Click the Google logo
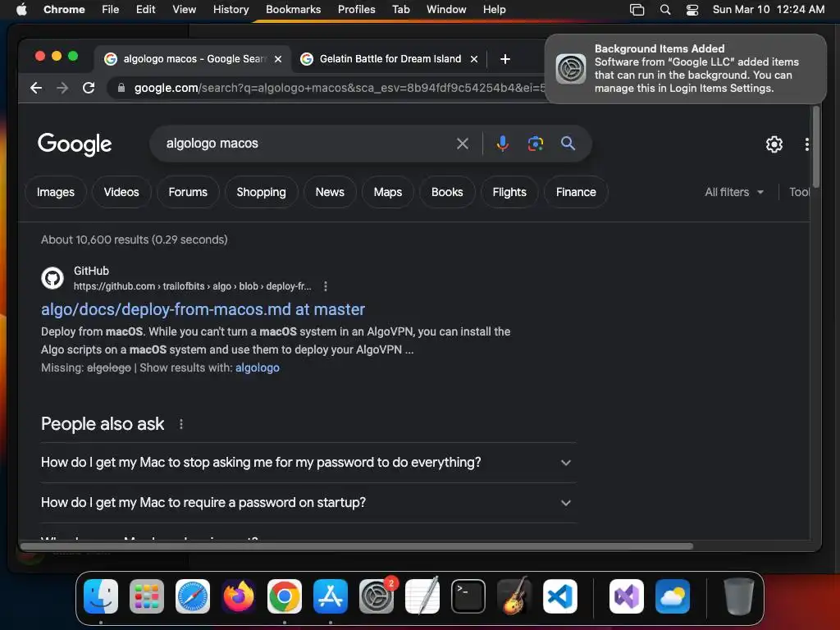The height and width of the screenshot is (630, 840). 75,144
